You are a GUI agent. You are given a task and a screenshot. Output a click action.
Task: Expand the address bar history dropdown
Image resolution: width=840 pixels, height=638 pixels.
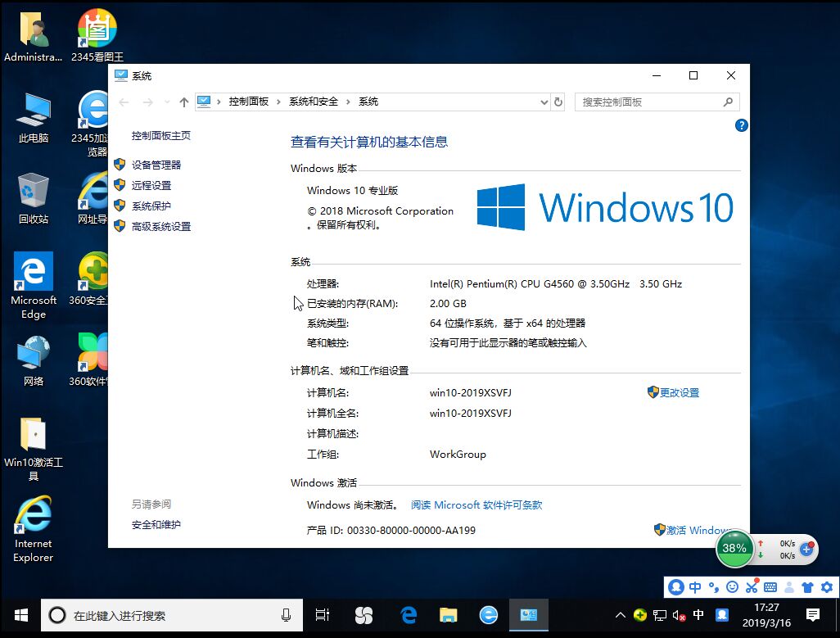(544, 102)
